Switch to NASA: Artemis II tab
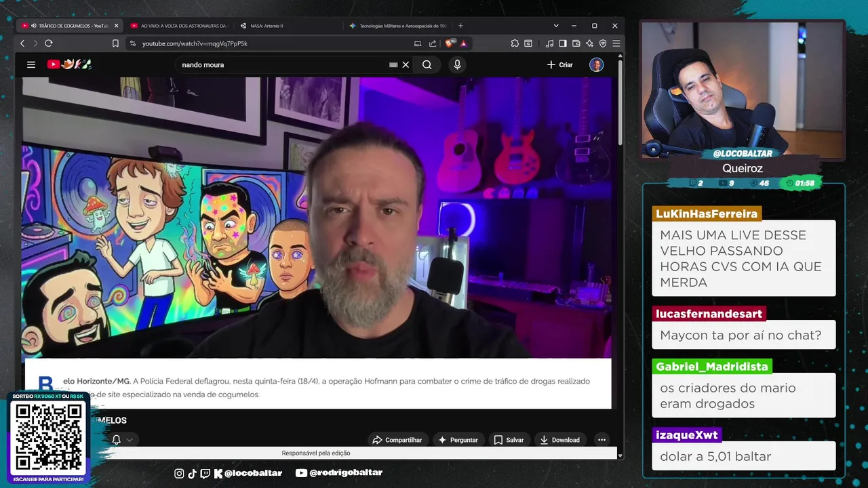 click(x=288, y=26)
